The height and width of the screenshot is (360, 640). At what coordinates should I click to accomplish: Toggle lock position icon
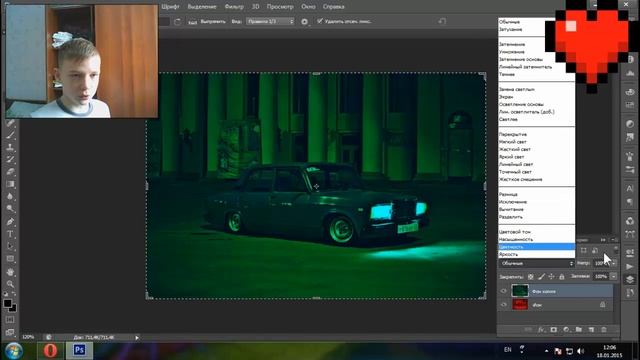click(551, 277)
